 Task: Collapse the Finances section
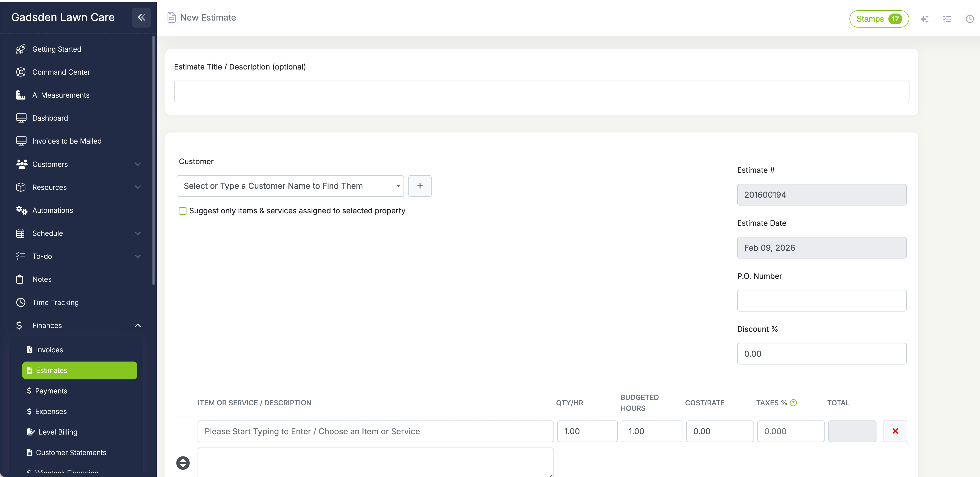tap(138, 325)
